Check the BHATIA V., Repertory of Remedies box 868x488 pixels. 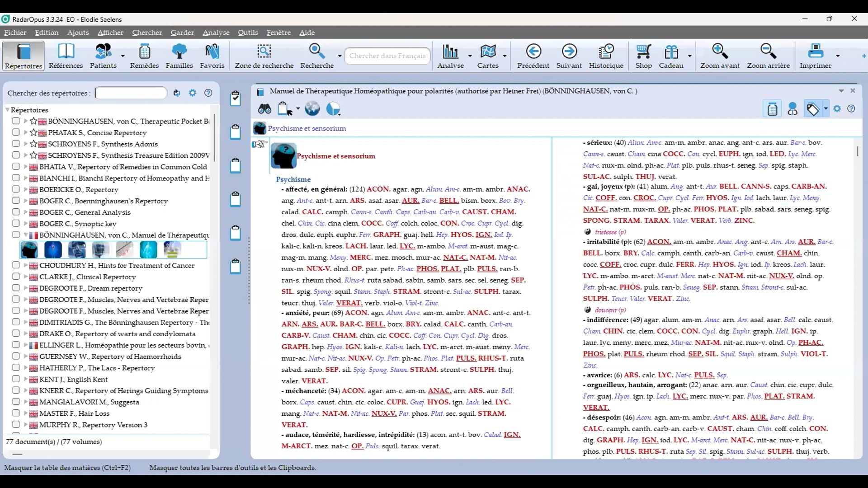(x=16, y=166)
